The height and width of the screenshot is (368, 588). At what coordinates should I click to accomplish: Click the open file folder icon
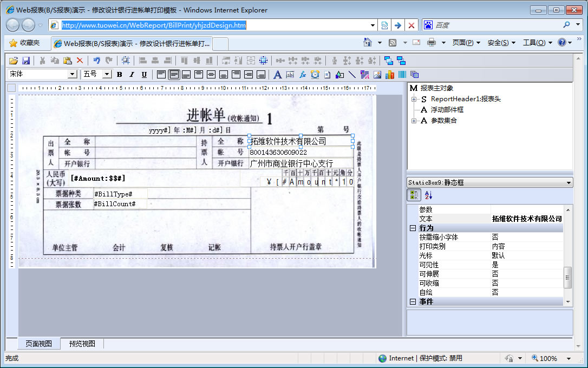tap(14, 61)
